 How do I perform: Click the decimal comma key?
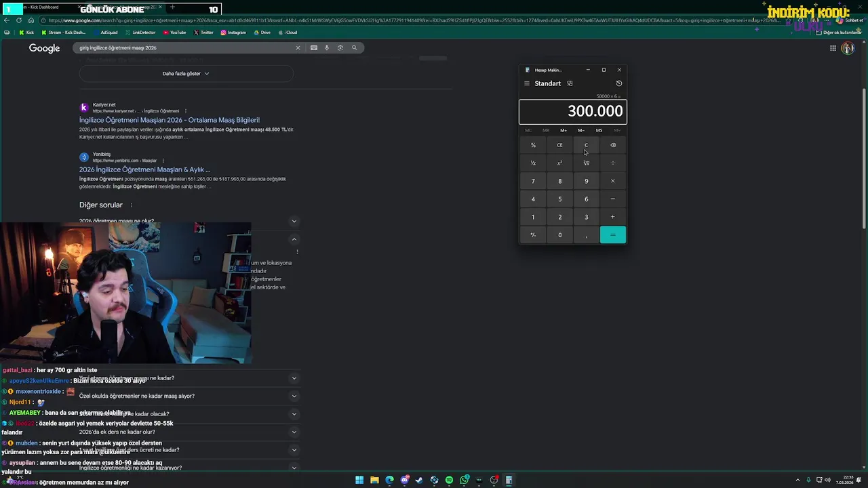click(587, 235)
